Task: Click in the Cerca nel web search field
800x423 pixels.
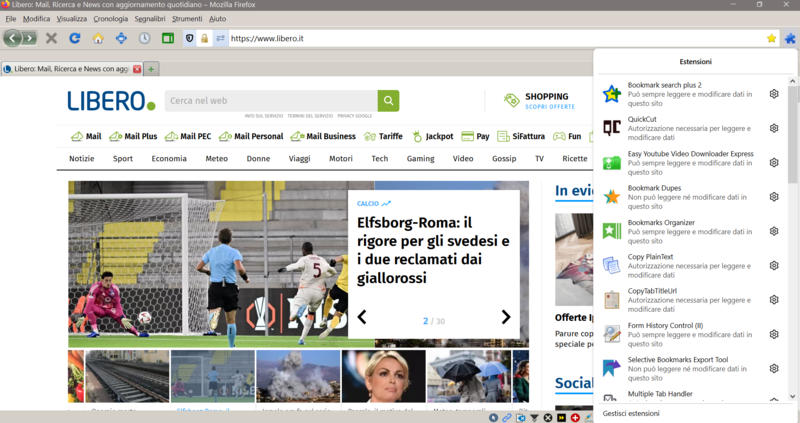Action: pyautogui.click(x=271, y=101)
